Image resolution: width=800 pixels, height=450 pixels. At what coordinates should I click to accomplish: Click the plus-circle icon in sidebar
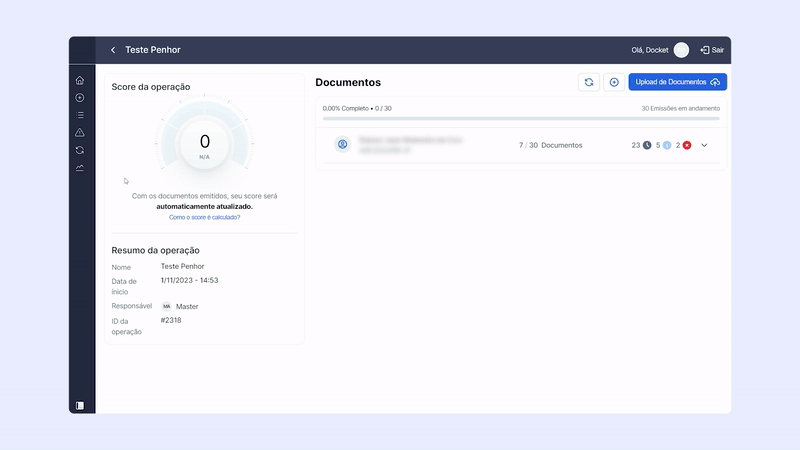tap(80, 97)
